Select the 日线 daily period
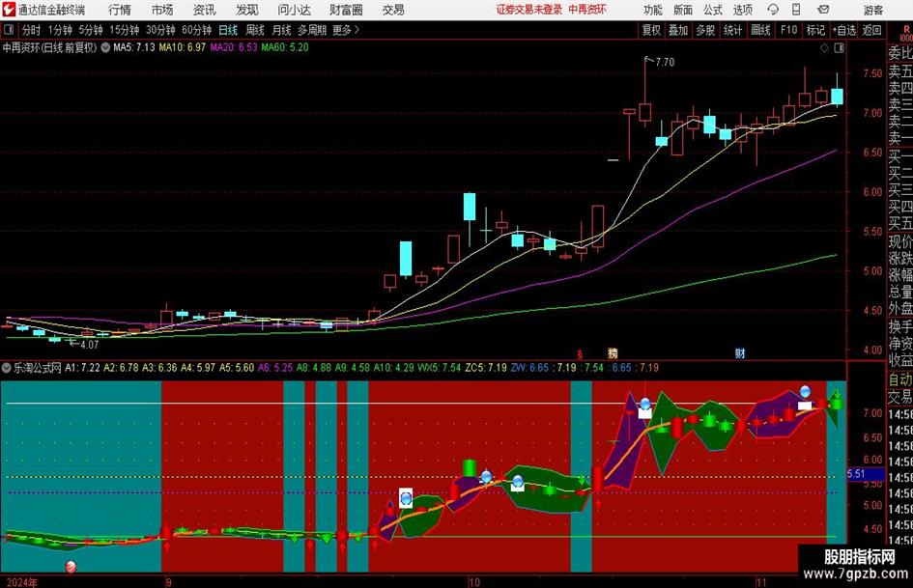The width and height of the screenshot is (913, 588). pos(228,30)
